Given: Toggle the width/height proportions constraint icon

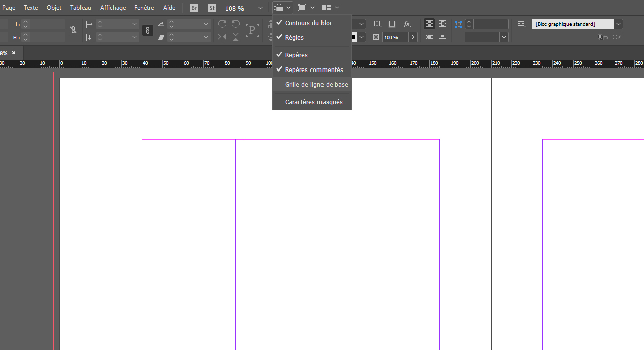Looking at the screenshot, I should pos(73,30).
